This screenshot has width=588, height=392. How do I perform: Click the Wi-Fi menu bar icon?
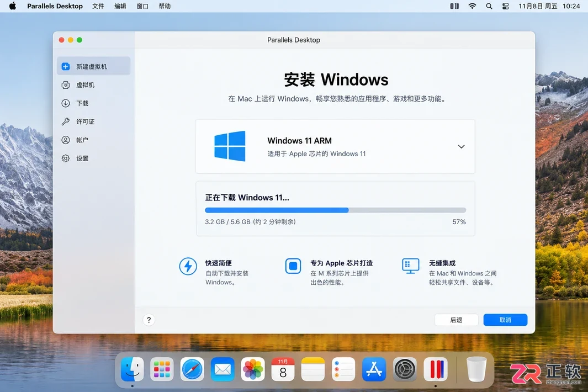(x=472, y=6)
